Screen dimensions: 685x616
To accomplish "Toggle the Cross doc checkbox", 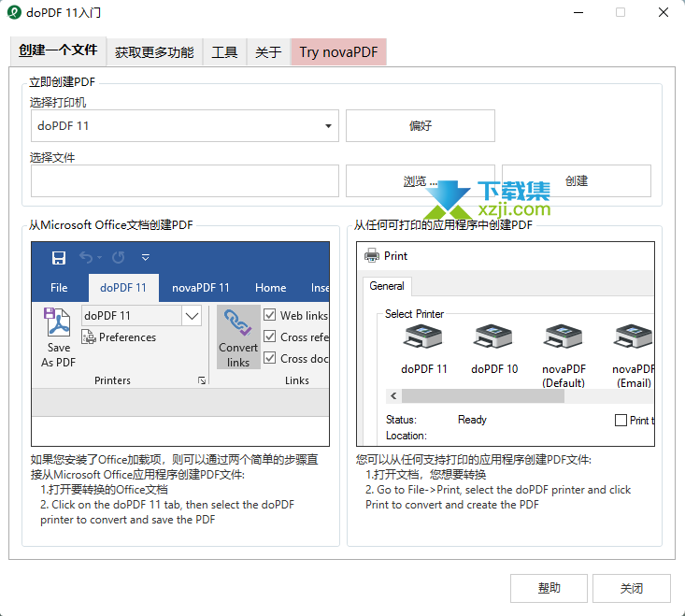I will click(270, 358).
